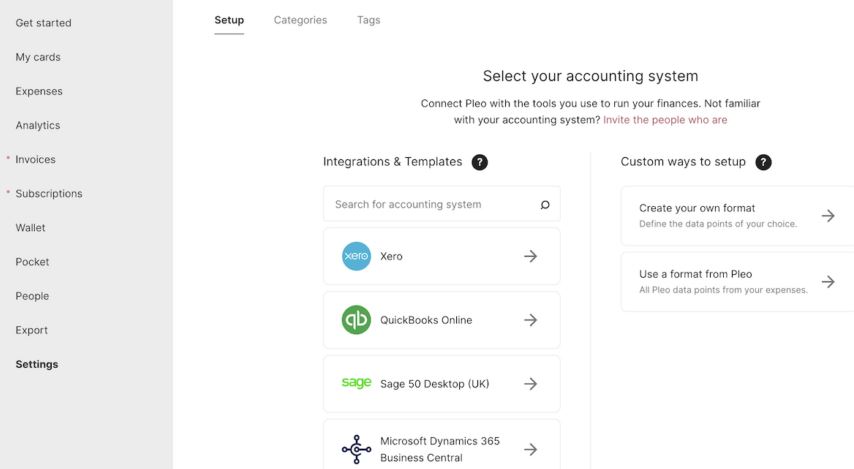Click the arrow on QuickBooks Online row
The height and width of the screenshot is (469, 854).
tap(530, 320)
